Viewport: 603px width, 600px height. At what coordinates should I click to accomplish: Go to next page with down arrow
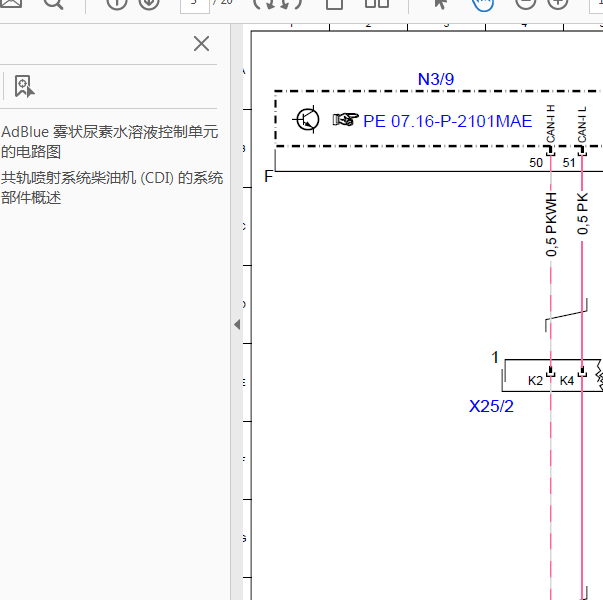tap(149, 3)
